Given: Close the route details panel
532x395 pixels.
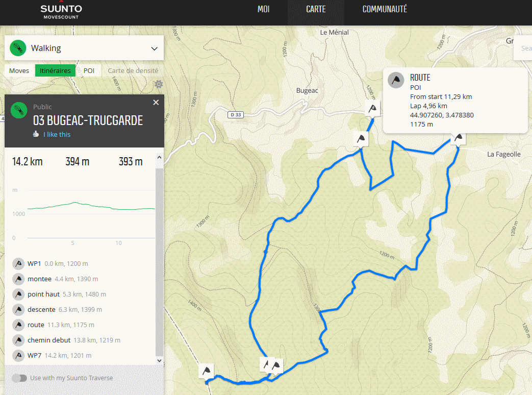Looking at the screenshot, I should point(156,103).
